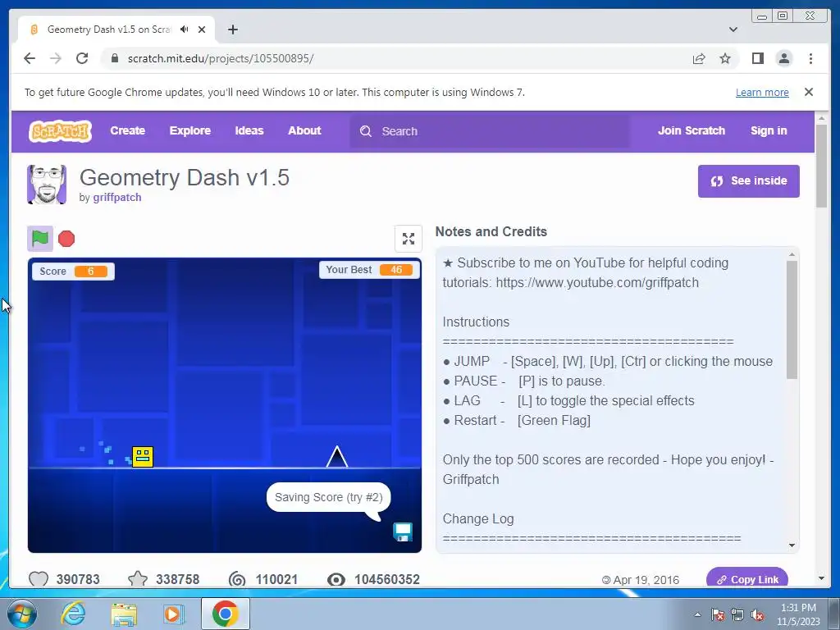
Task: Close the Geometry Dash tab
Action: [202, 30]
